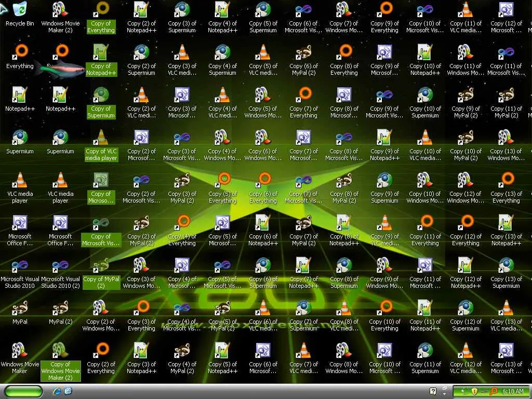Select the Windows Movie Maker shortcut

20,358
